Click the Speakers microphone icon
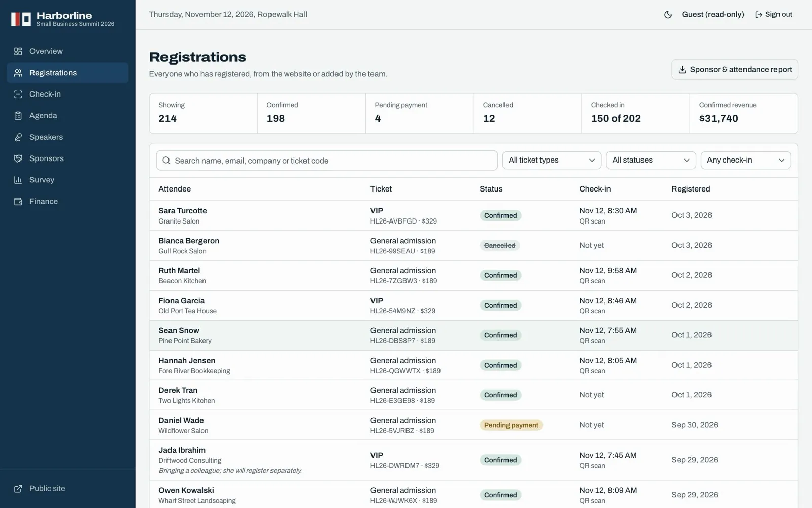This screenshot has height=508, width=812. tap(18, 137)
